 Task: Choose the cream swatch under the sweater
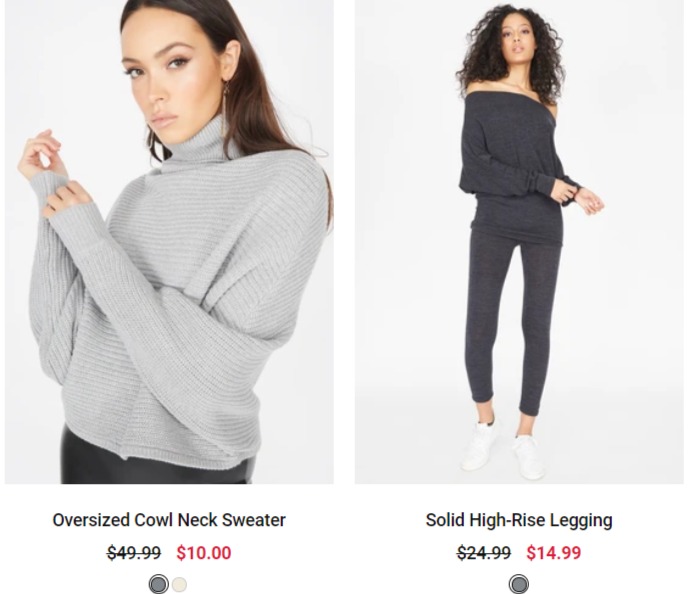click(x=180, y=584)
